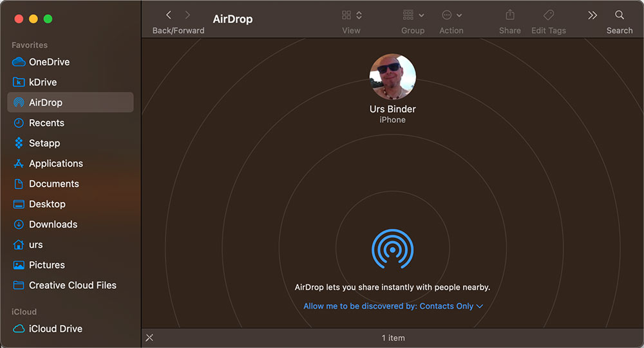Click the 'iCloud' sidebar heading
Image resolution: width=644 pixels, height=348 pixels.
pyautogui.click(x=24, y=312)
